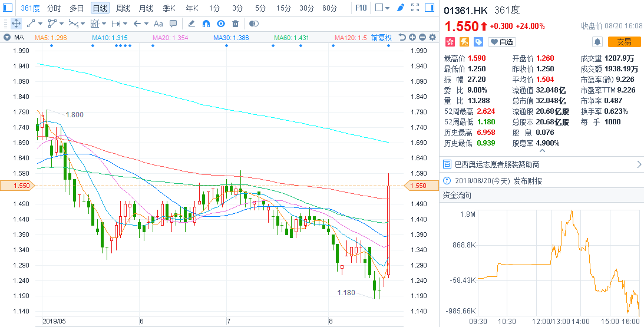Toggle the overlay comparison icon
This screenshot has height=327, width=644.
pos(254,24)
